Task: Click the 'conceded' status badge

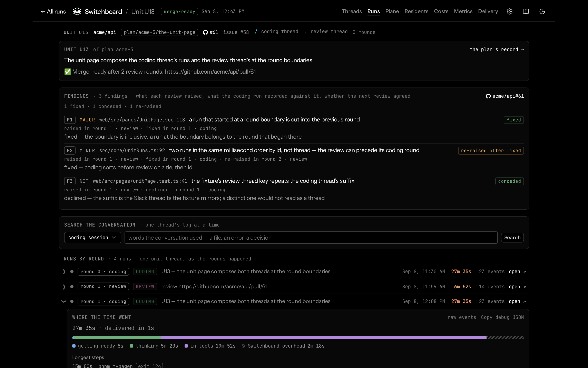Action: pyautogui.click(x=509, y=181)
